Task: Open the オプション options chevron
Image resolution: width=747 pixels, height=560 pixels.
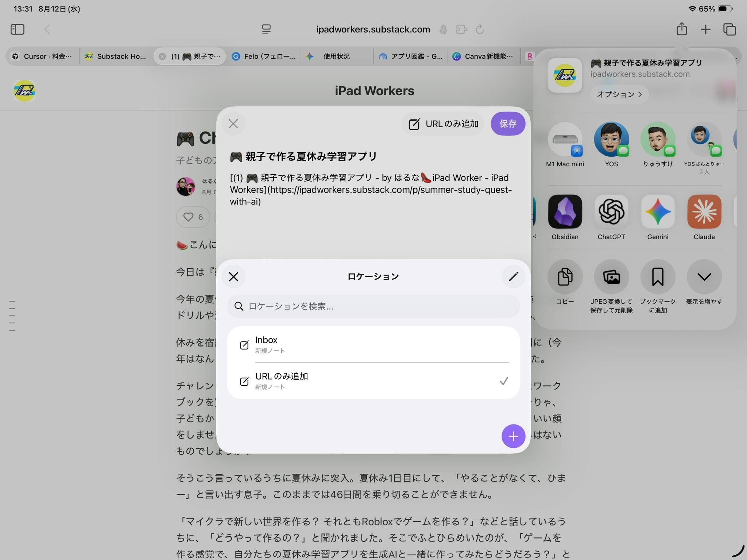Action: [x=619, y=94]
